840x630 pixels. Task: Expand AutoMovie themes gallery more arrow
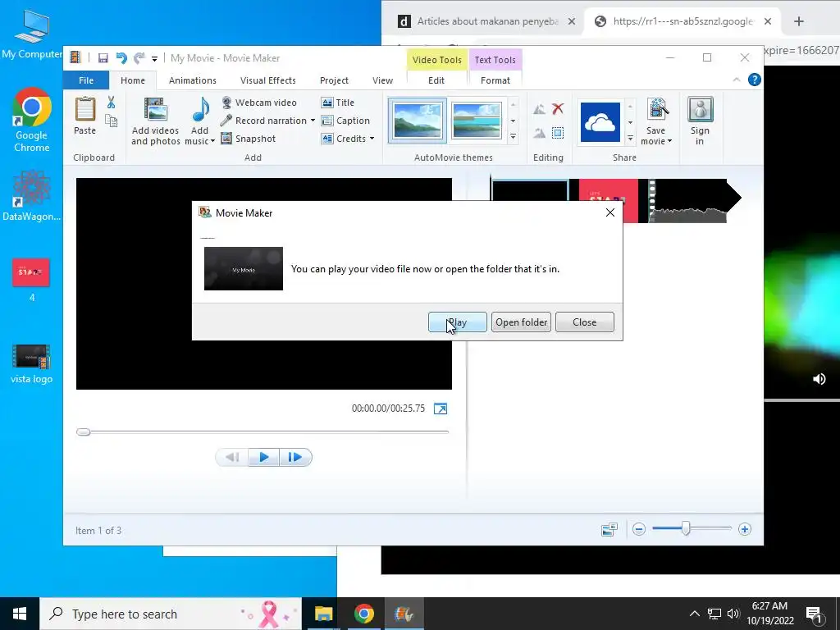click(x=514, y=138)
